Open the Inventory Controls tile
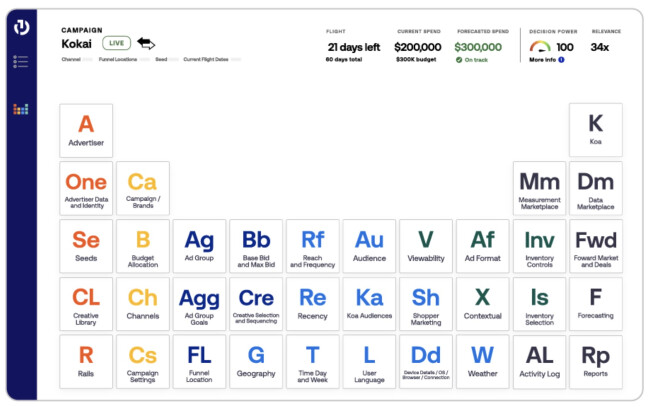Screen dimensions: 650x407 pyautogui.click(x=539, y=246)
